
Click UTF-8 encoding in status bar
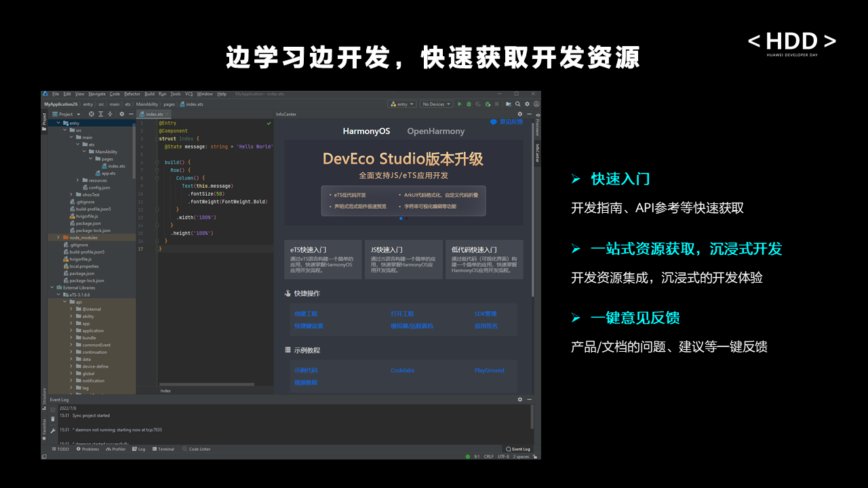click(x=503, y=457)
